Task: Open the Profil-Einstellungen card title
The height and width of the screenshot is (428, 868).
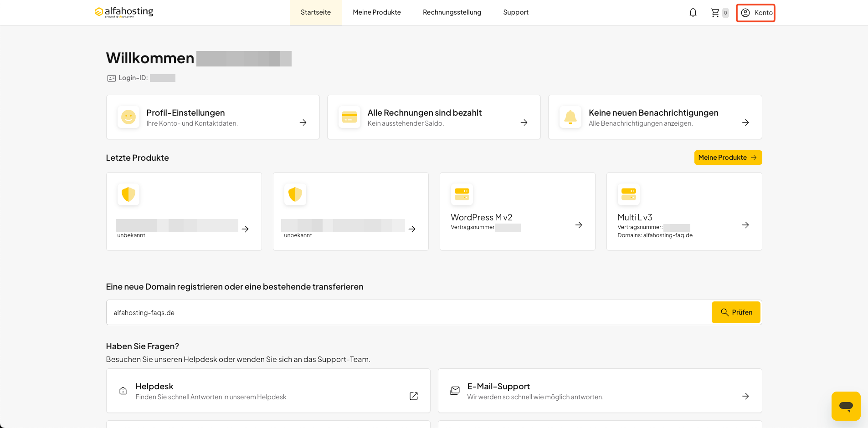Action: coord(185,112)
